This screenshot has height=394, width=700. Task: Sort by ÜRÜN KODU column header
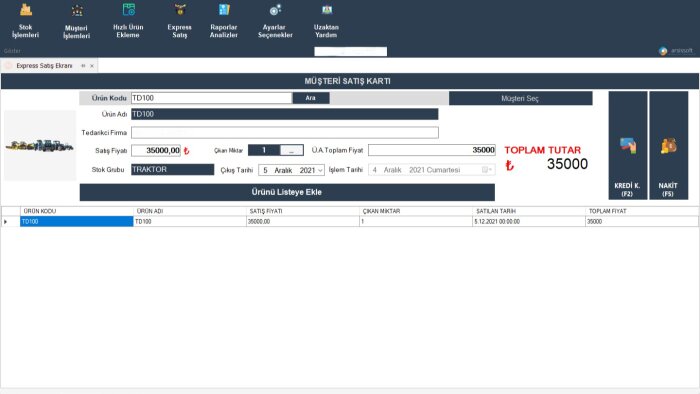coord(77,211)
